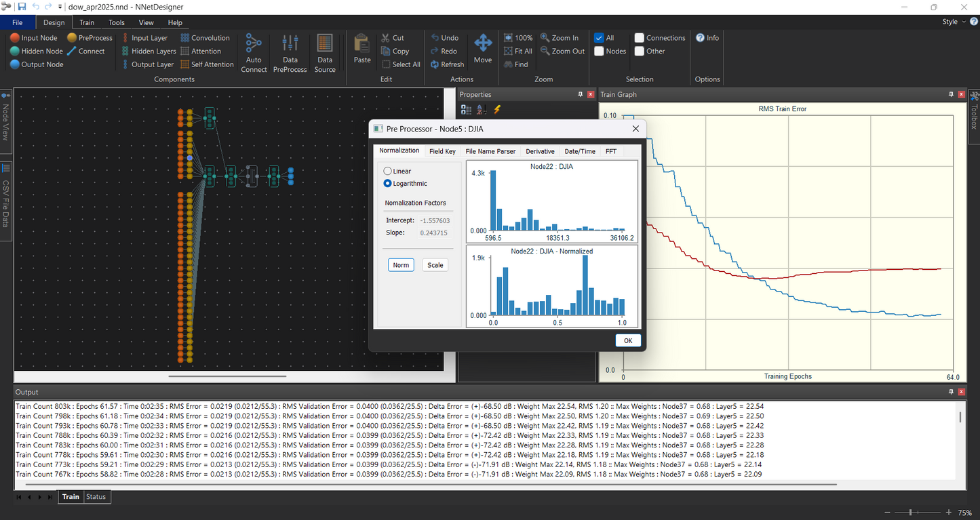
Task: Click the Paste icon
Action: point(362,45)
